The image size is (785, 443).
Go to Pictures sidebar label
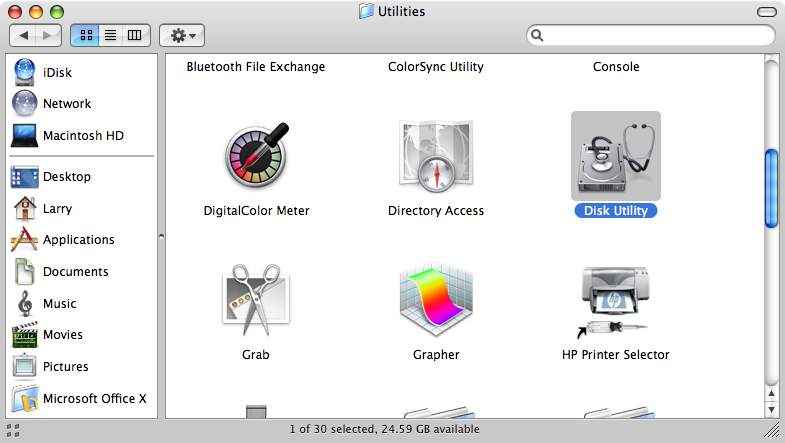pyautogui.click(x=66, y=367)
